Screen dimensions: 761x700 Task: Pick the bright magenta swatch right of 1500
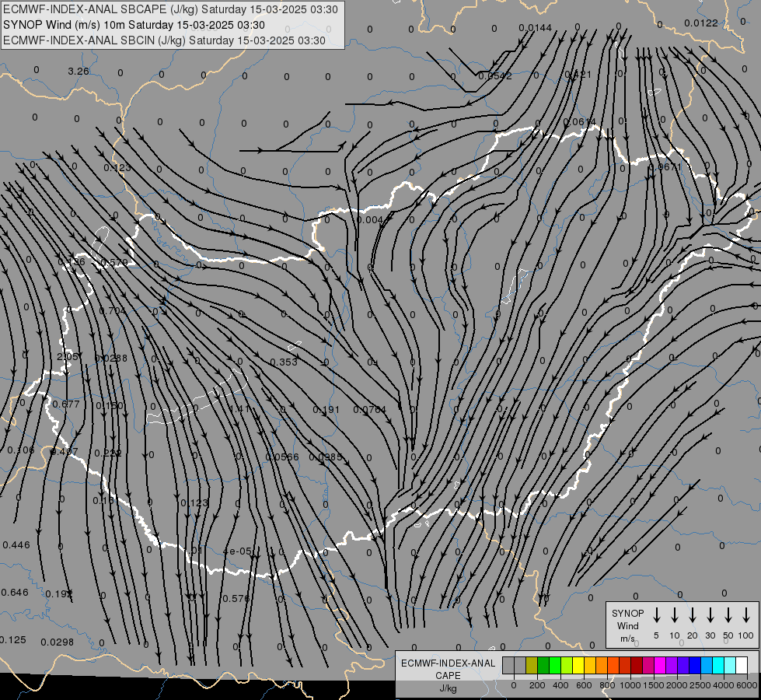tap(660, 665)
